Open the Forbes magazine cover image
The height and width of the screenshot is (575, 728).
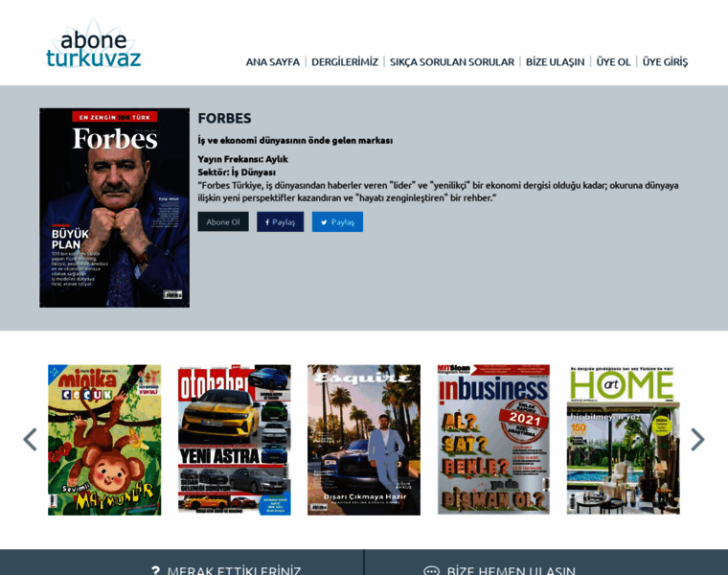click(x=114, y=208)
